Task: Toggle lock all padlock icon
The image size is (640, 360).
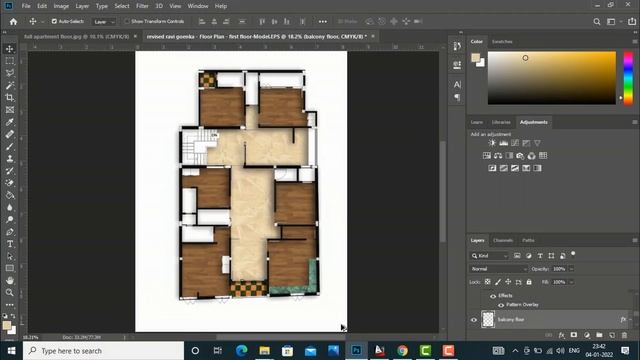Action: (x=529, y=282)
